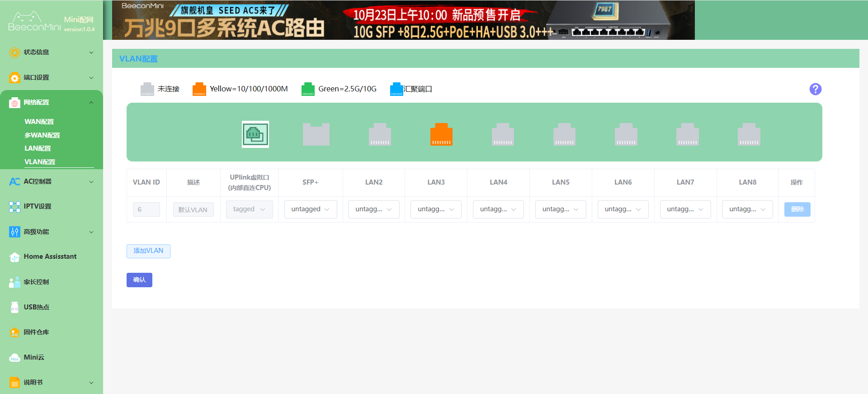Expand the 状态信息 sidebar menu
The width and height of the screenshot is (868, 394).
pos(52,52)
